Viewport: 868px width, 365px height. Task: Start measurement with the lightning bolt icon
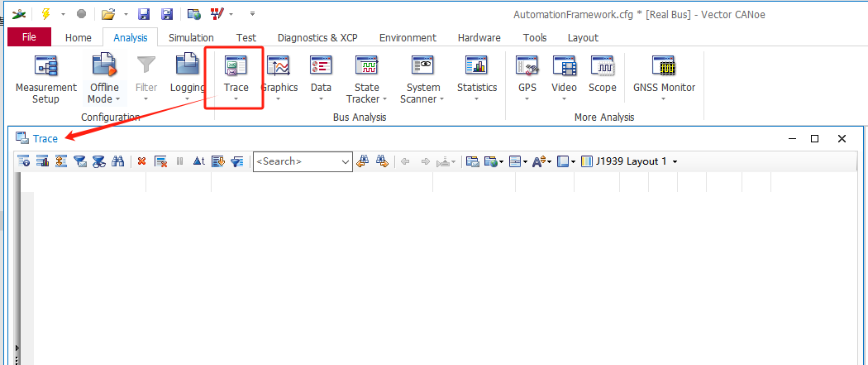pyautogui.click(x=45, y=14)
